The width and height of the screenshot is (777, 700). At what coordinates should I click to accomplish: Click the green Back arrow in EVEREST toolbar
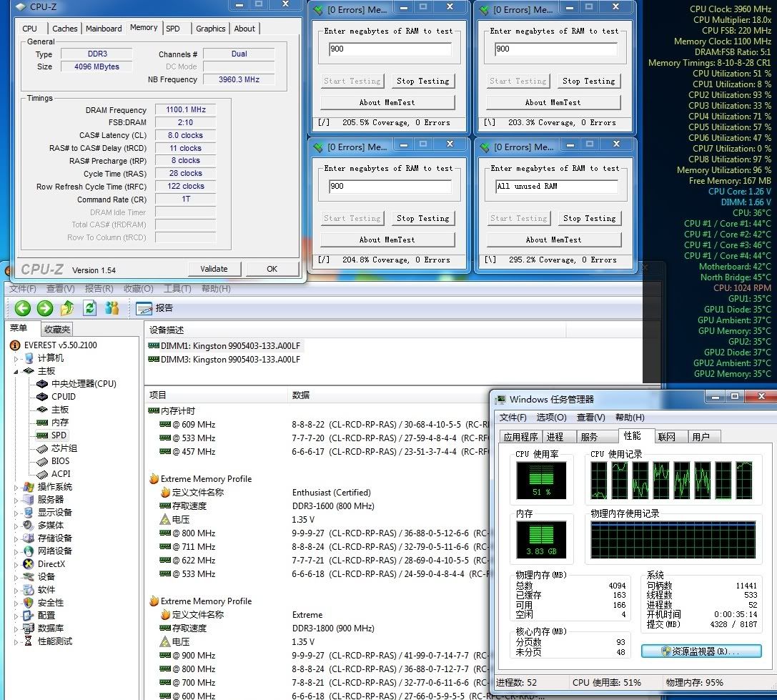click(x=23, y=308)
